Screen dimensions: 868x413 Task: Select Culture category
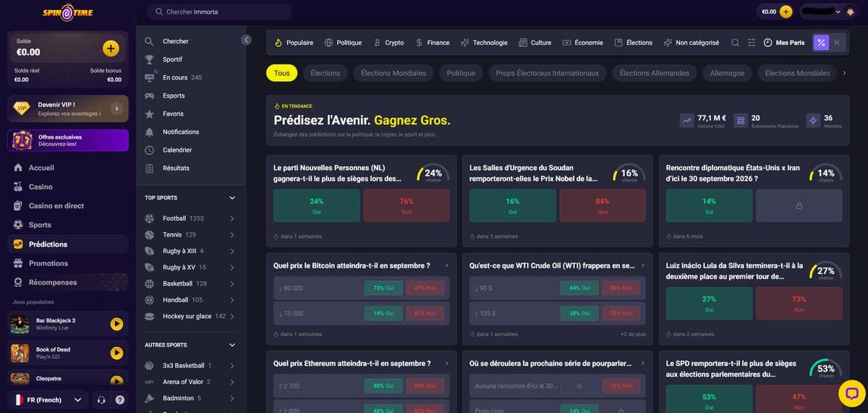535,43
